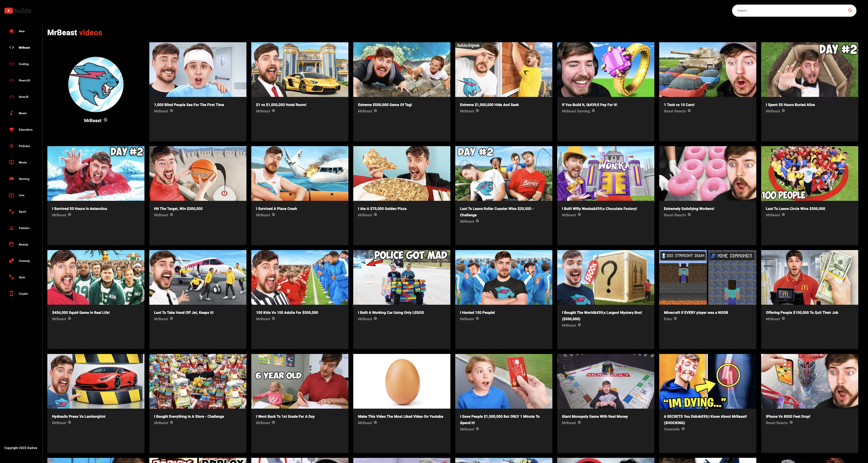
Task: Open the golden egg video thumbnail
Action: tap(401, 381)
